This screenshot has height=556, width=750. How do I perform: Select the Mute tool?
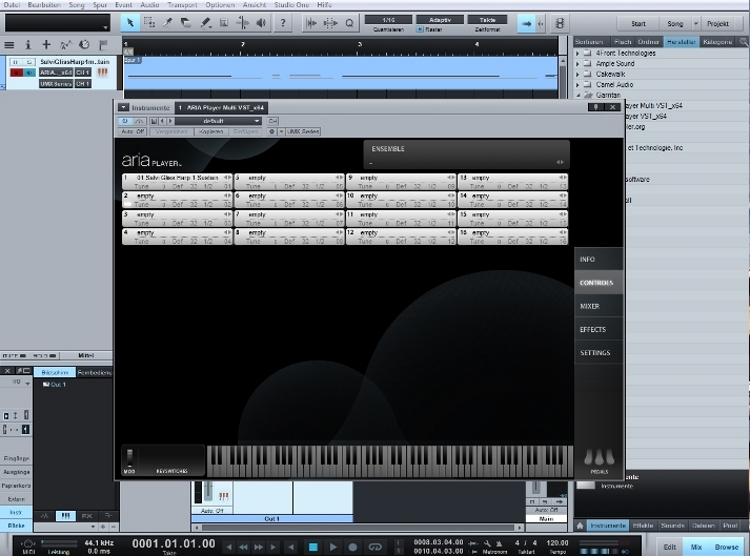click(224, 22)
